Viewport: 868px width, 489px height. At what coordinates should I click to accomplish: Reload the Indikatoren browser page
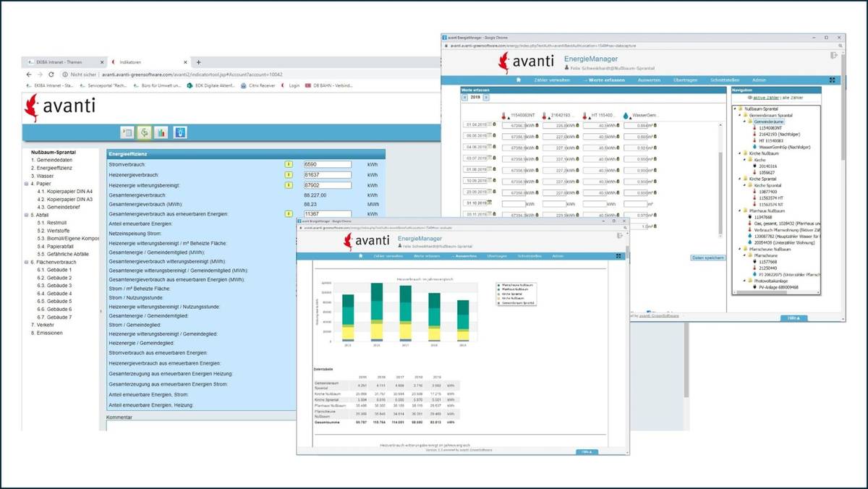pyautogui.click(x=51, y=75)
